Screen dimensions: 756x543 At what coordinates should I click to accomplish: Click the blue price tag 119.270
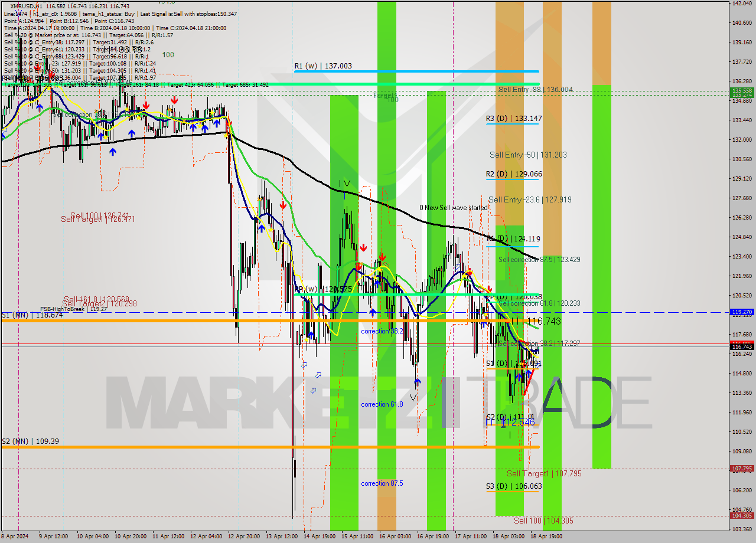(x=742, y=312)
